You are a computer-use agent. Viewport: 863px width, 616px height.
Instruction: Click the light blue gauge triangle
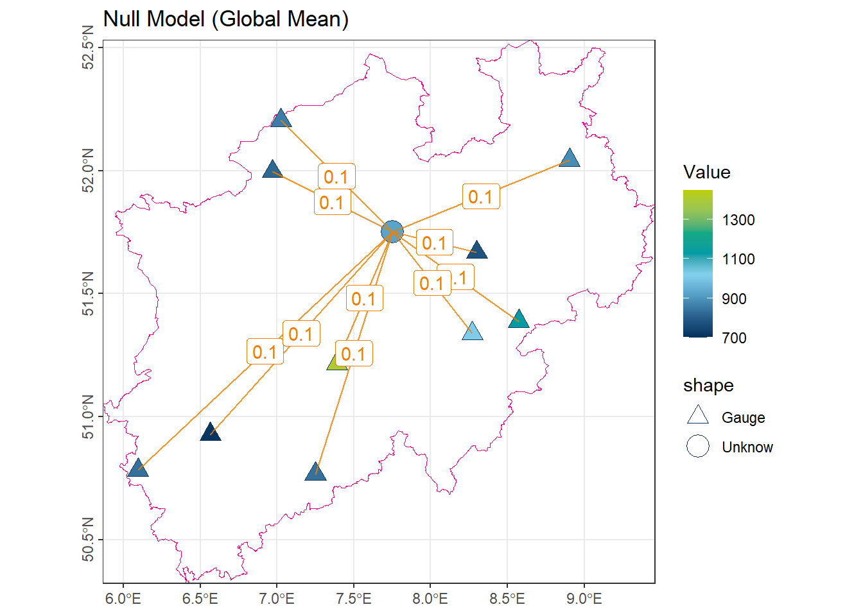(473, 332)
